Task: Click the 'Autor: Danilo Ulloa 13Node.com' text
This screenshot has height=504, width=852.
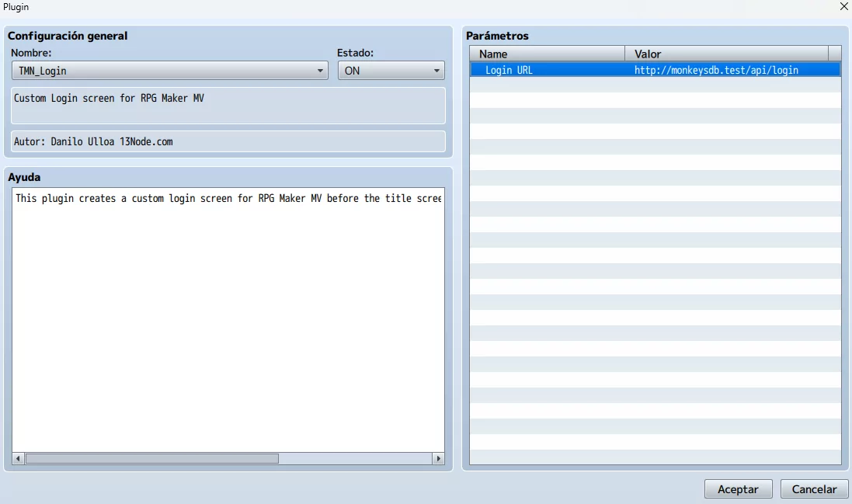Action: coord(93,142)
